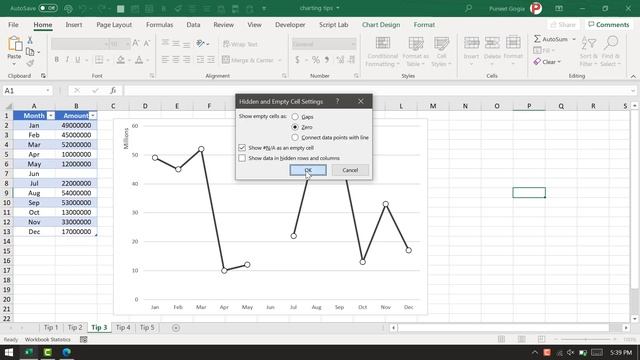Image resolution: width=640 pixels, height=360 pixels.
Task: Open the number format dropdown
Action: tap(353, 44)
